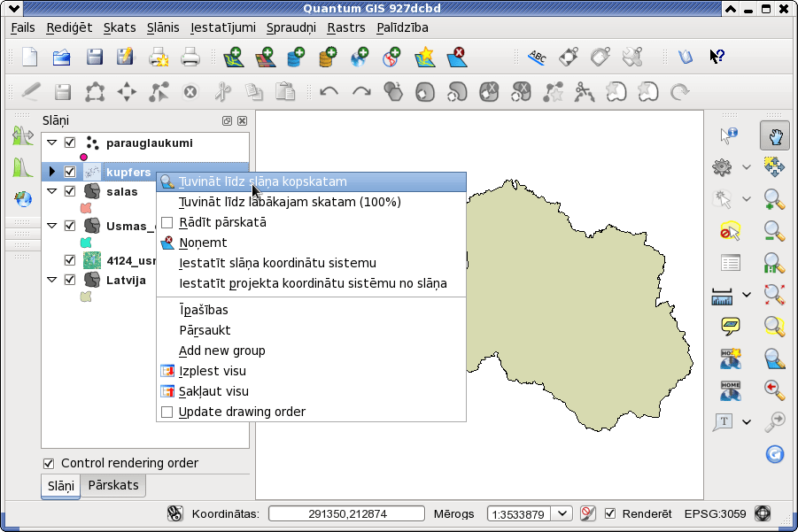The height and width of the screenshot is (532, 798).
Task: Choose Noņemt from context menu
Action: [311, 243]
